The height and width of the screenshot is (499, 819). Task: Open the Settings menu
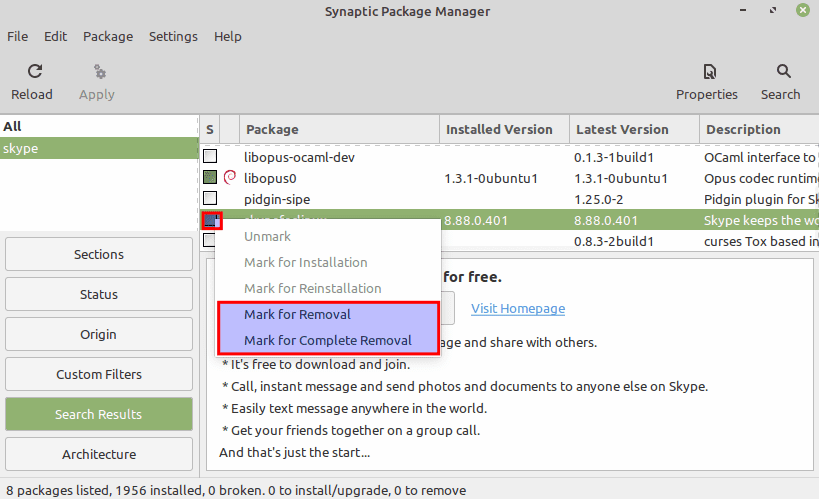(x=173, y=36)
